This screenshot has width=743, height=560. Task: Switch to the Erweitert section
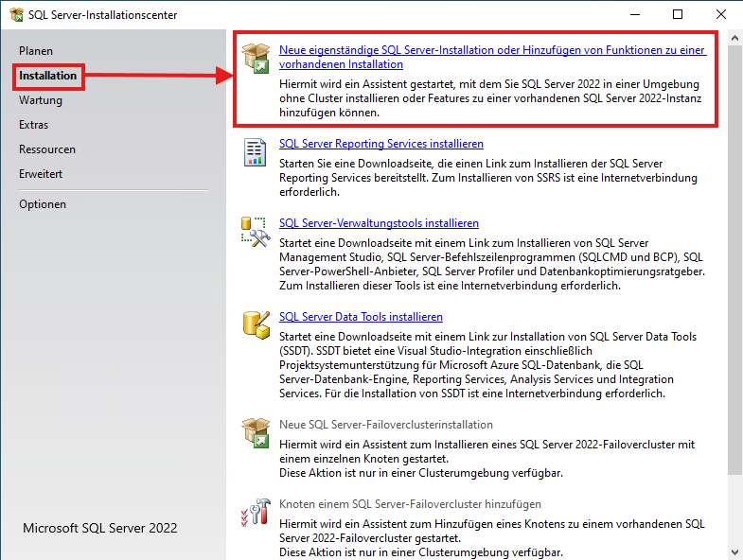coord(41,174)
